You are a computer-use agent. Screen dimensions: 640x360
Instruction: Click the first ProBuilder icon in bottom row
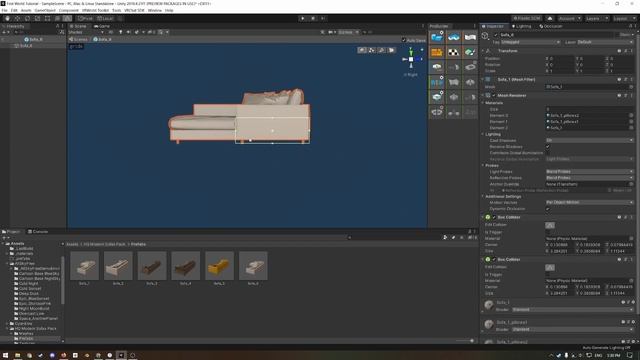(x=437, y=112)
